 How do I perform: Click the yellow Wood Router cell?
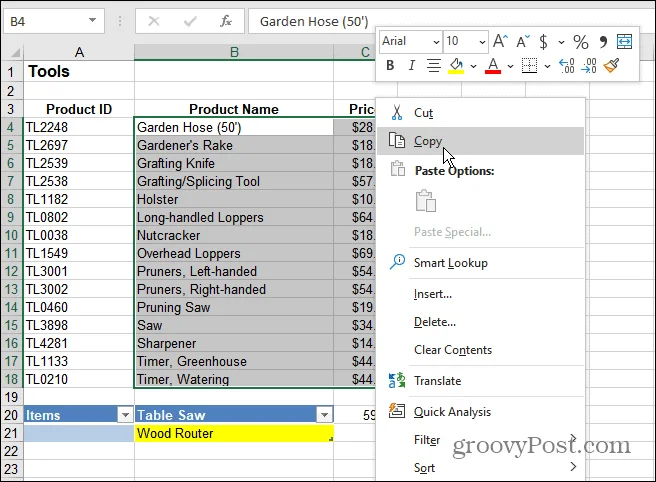[234, 433]
